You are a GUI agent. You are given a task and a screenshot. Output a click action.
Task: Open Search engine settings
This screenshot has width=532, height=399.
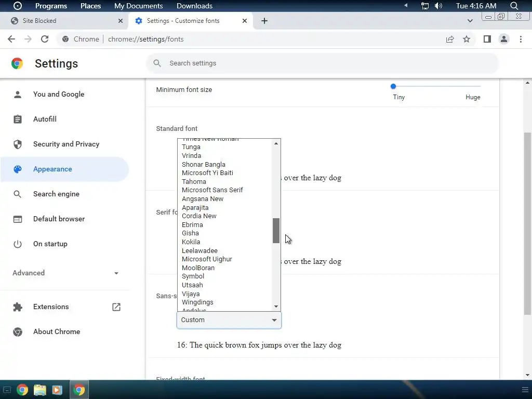pyautogui.click(x=64, y=194)
